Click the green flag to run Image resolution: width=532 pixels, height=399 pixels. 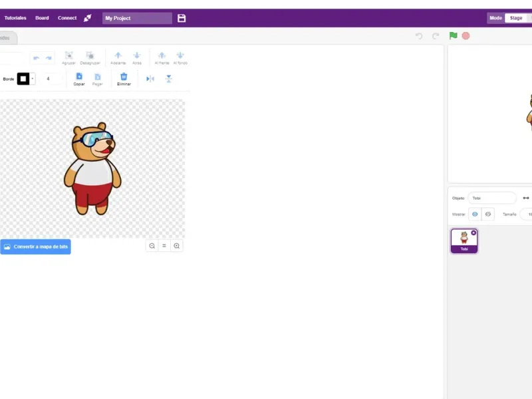[x=454, y=36]
